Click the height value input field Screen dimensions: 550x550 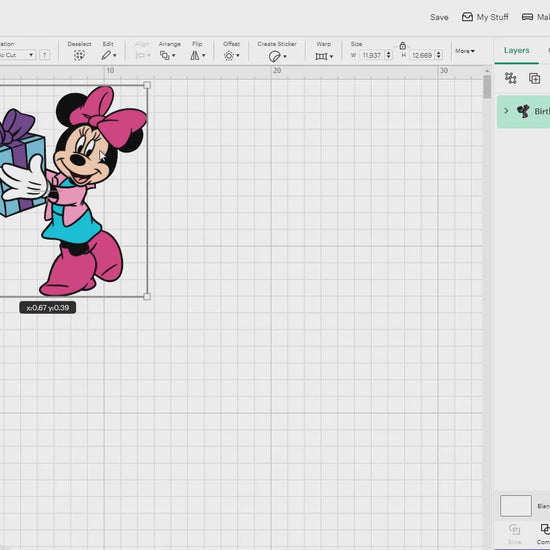[422, 55]
